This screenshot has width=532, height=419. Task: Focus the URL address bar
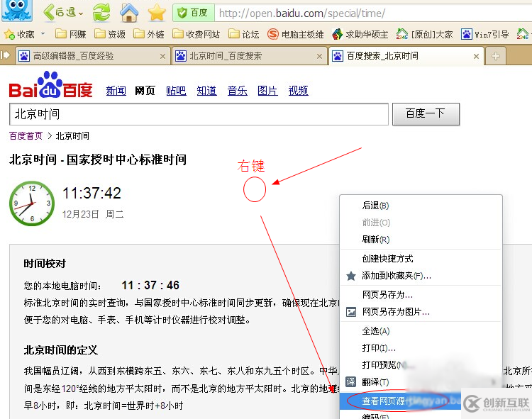(x=373, y=13)
